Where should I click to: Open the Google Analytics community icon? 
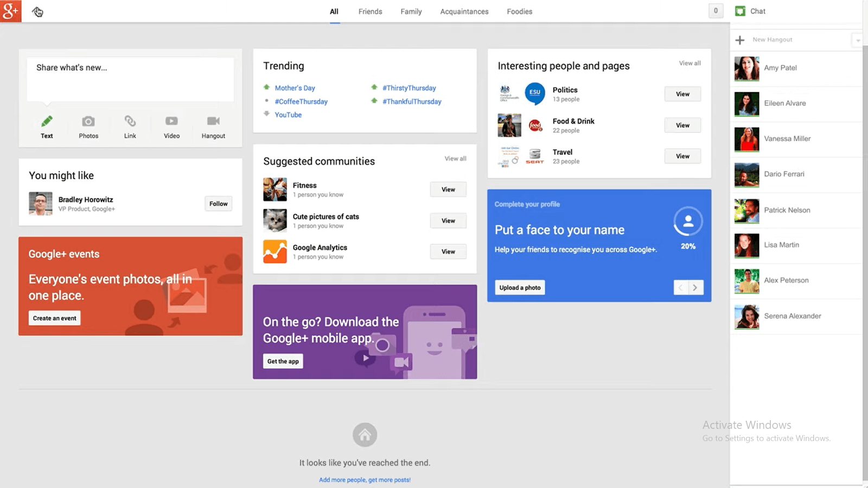point(275,252)
